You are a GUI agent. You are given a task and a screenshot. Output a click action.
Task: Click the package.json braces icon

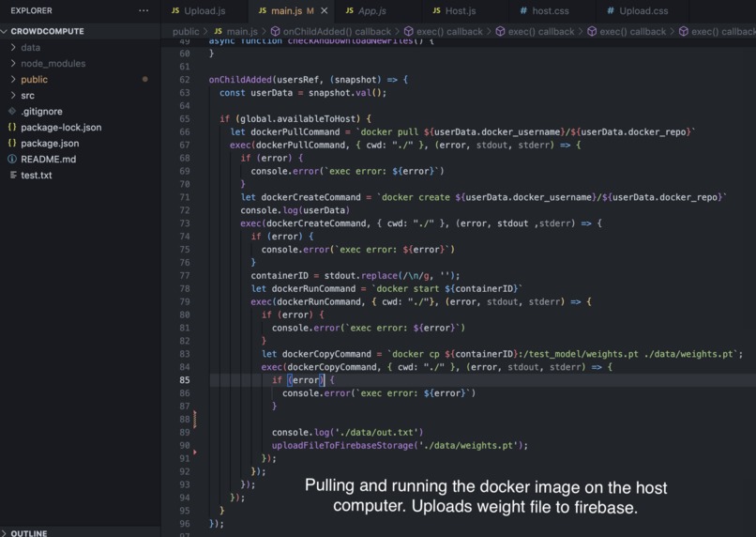pyautogui.click(x=12, y=143)
